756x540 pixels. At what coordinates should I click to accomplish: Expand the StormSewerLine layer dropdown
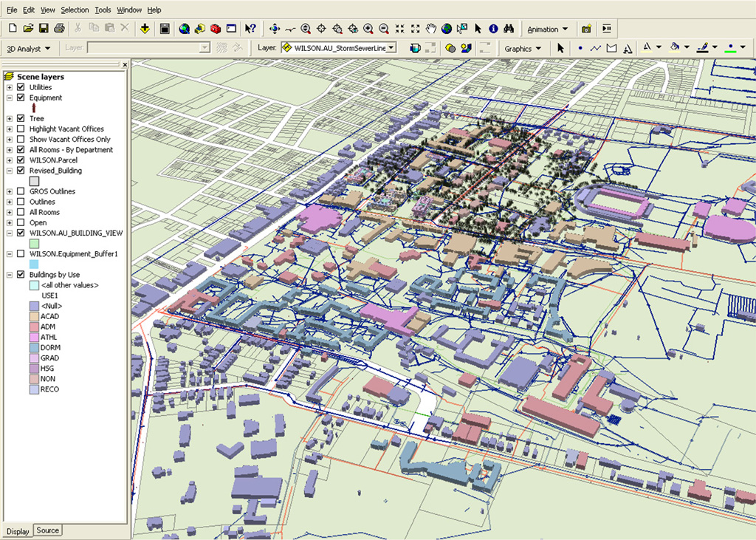391,47
